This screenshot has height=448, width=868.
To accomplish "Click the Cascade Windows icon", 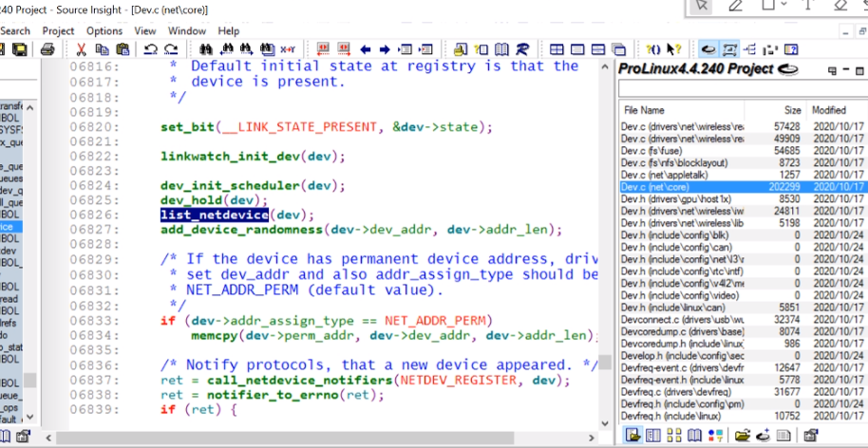I will (x=619, y=49).
